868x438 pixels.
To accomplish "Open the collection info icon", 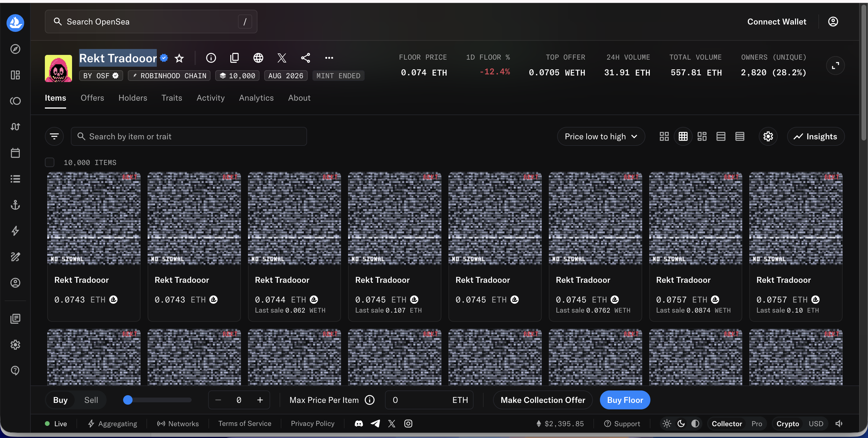I will (x=211, y=58).
